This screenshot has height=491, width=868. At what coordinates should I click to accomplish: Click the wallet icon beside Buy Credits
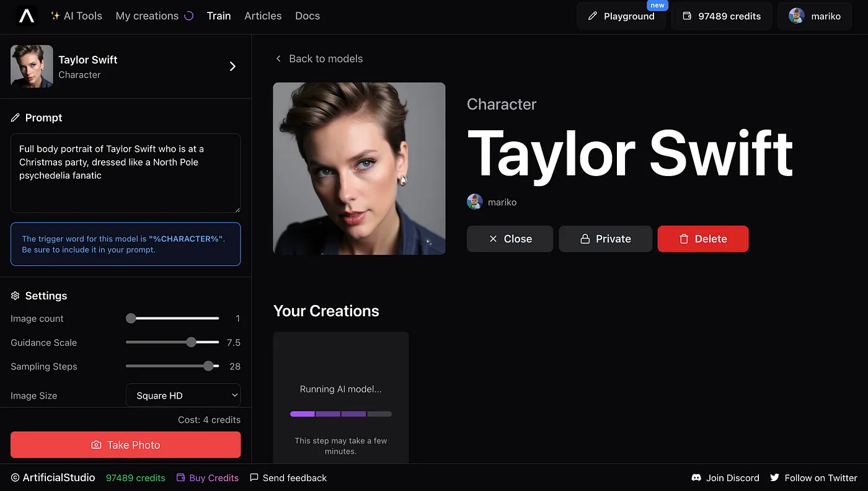(181, 478)
